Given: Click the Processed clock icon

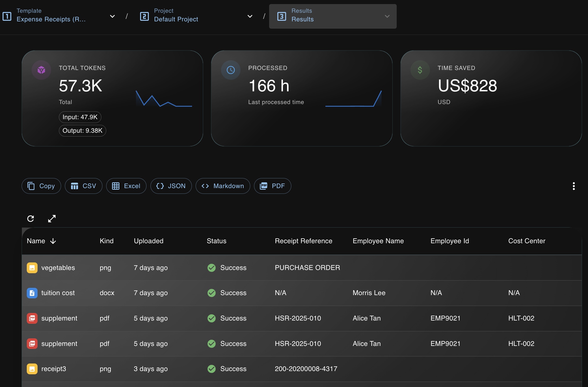Looking at the screenshot, I should (x=230, y=70).
